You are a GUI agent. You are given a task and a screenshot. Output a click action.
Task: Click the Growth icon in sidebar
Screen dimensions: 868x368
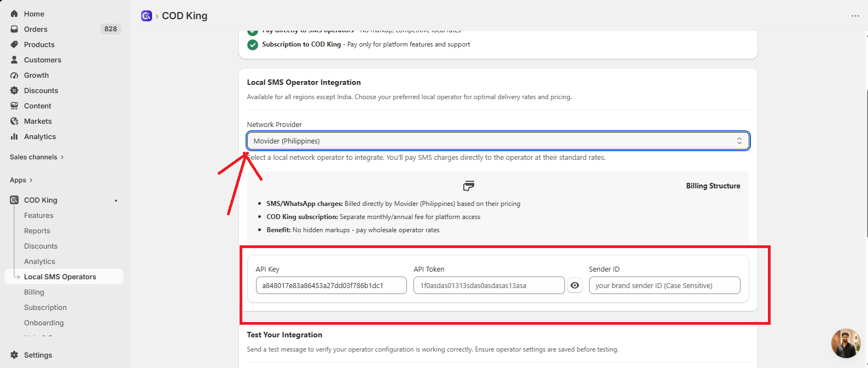point(14,75)
